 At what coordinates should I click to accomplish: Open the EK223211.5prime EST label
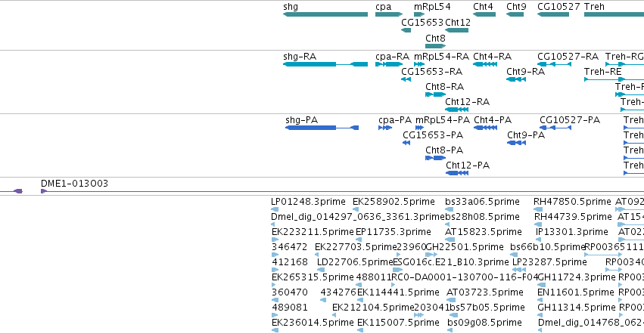313,232
